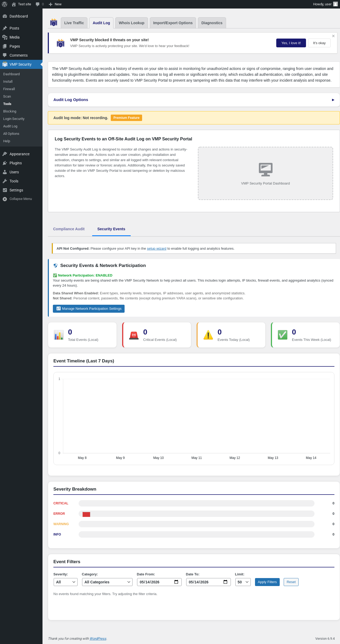
Task: Click the user avatar icon
Action: click(x=335, y=4)
